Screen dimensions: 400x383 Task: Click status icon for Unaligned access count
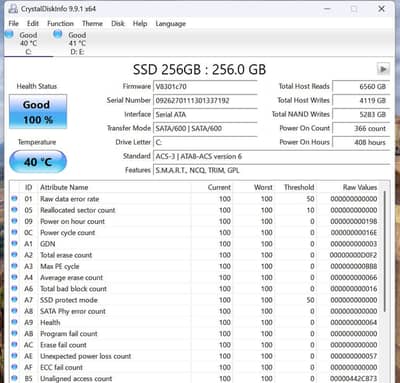pos(14,378)
